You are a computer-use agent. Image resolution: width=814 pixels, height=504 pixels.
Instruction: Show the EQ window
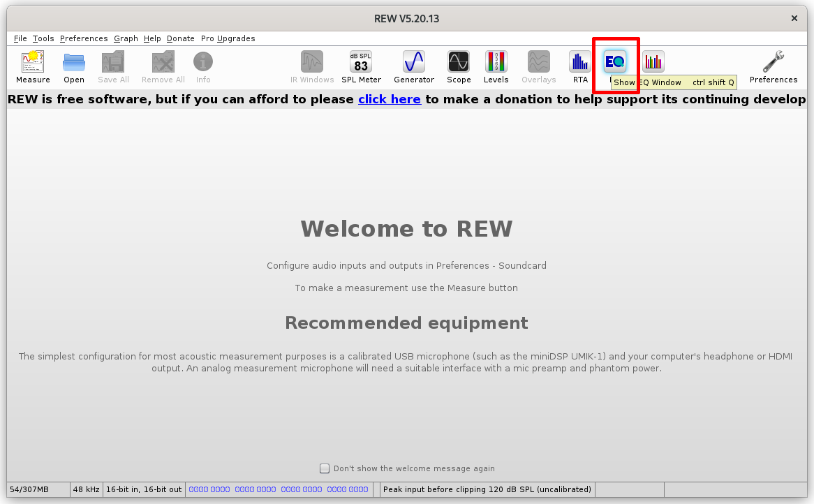tap(615, 61)
